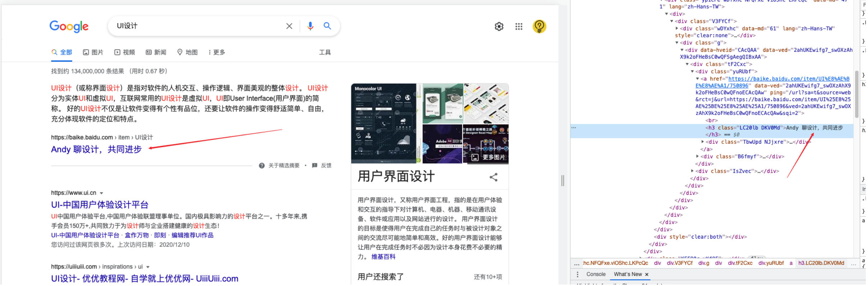
Task: Switch to the 新闻 search tab
Action: (x=156, y=52)
